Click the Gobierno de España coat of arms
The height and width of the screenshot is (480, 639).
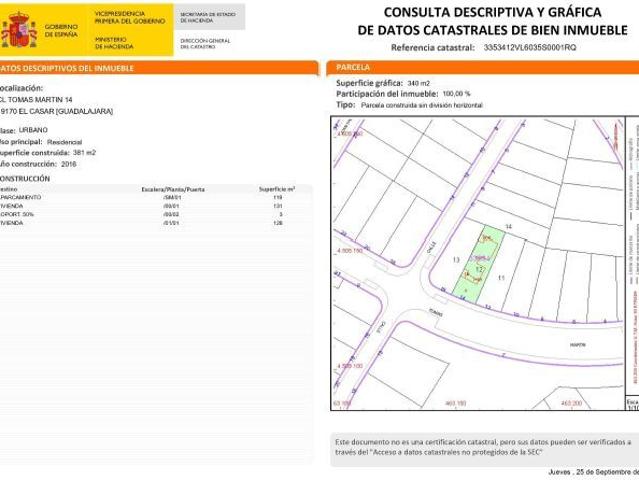click(19, 30)
